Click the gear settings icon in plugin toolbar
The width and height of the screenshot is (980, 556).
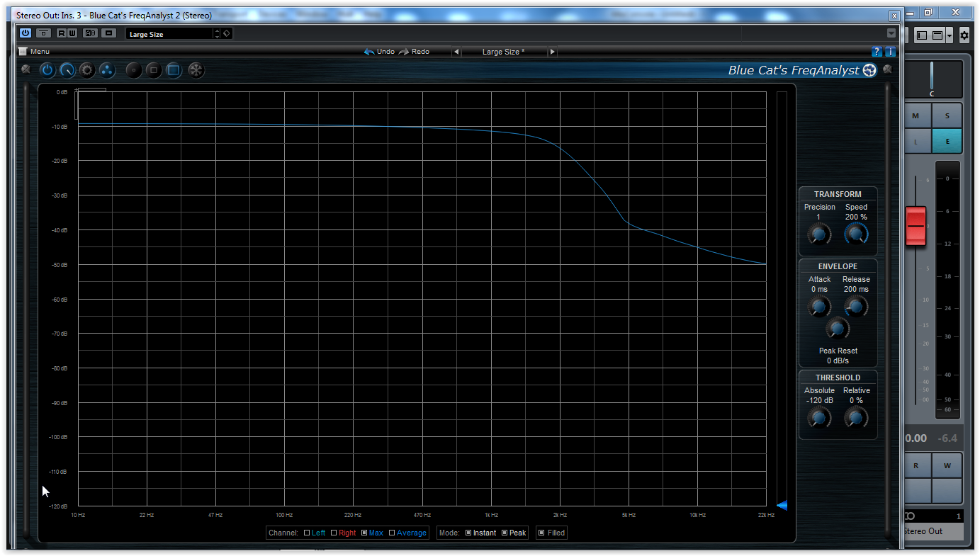click(x=86, y=70)
